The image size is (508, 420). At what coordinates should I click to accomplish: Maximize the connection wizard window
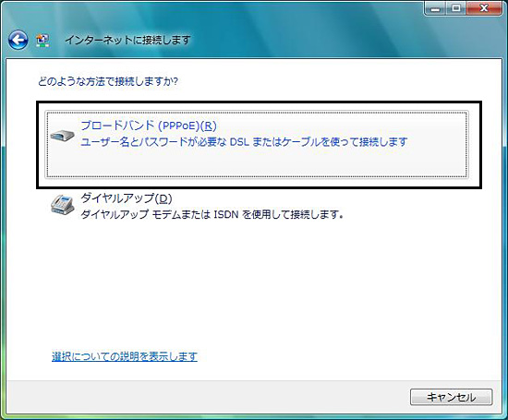[x=456, y=8]
